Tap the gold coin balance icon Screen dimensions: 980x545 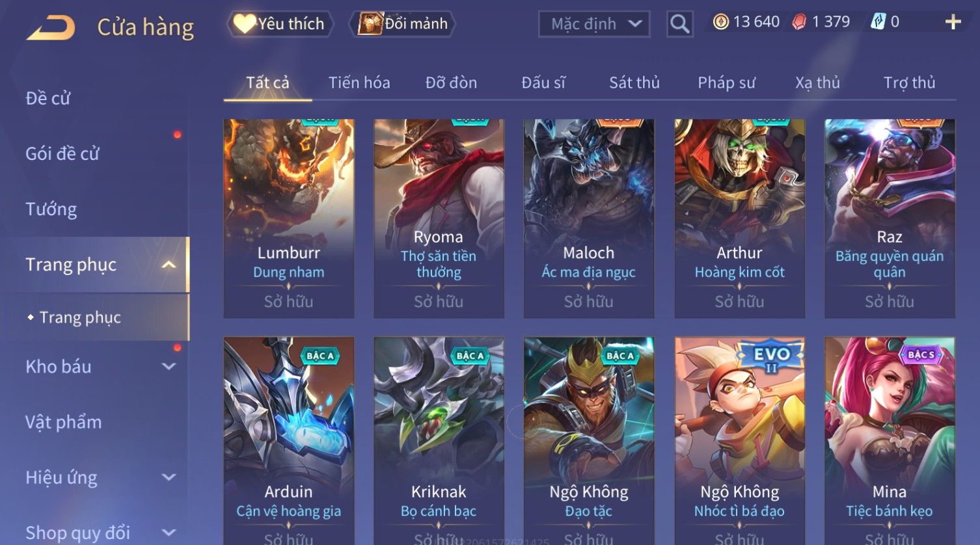click(720, 22)
